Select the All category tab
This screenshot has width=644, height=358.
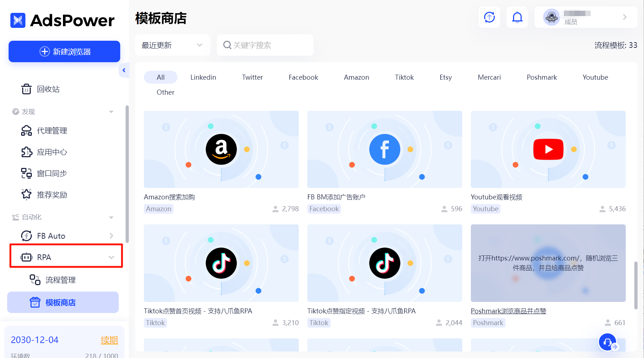161,77
